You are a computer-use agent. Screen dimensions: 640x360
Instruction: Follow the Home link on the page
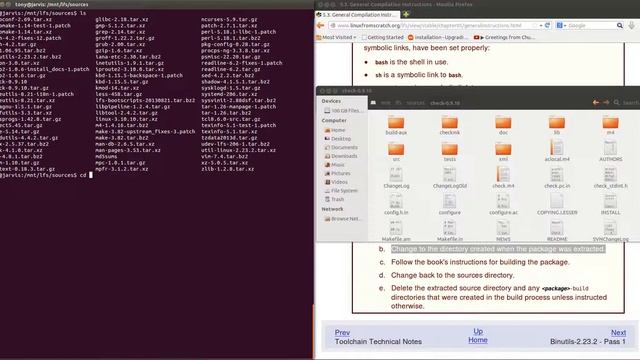click(478, 340)
